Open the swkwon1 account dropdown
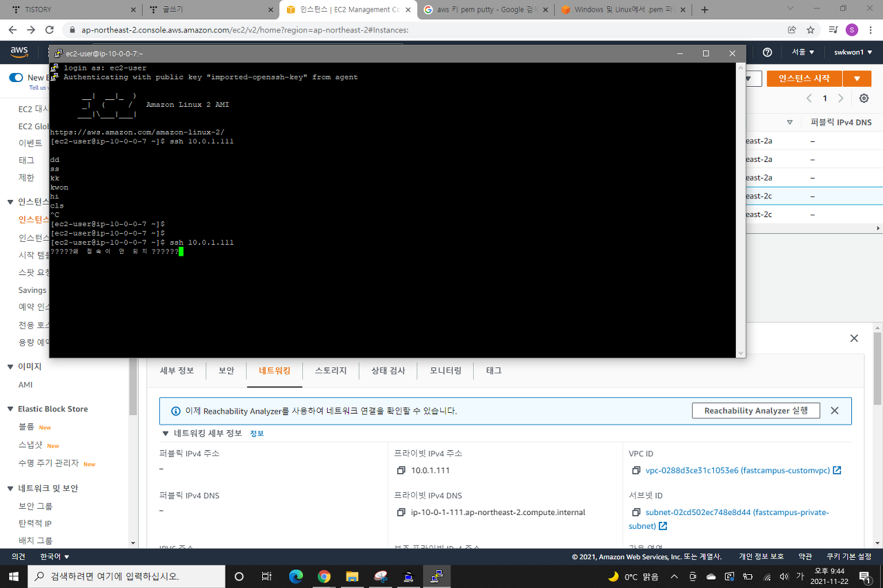883x588 pixels. pyautogui.click(x=853, y=52)
